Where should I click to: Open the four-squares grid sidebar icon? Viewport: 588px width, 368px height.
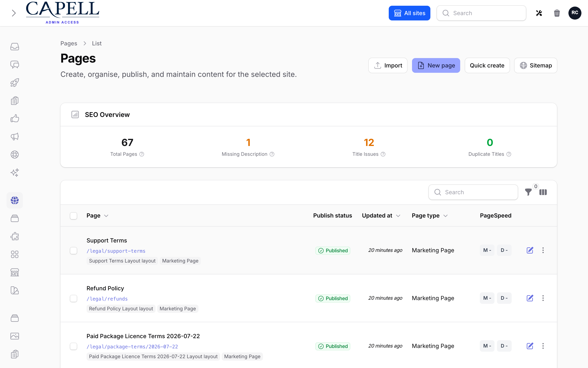point(14,254)
